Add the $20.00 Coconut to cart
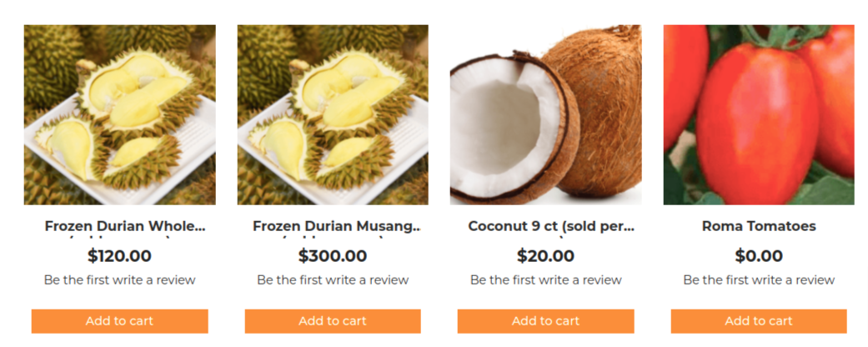The height and width of the screenshot is (347, 868). click(546, 321)
